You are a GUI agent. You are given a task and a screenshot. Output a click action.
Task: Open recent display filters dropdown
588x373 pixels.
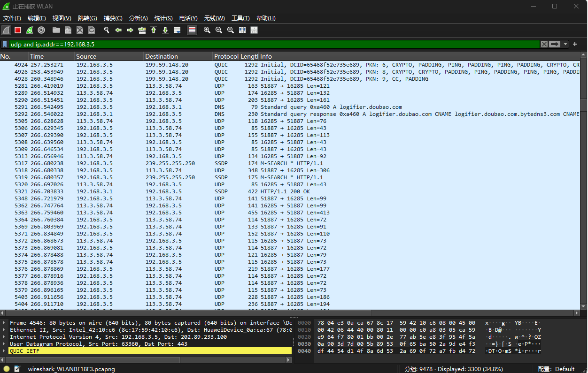tap(565, 44)
